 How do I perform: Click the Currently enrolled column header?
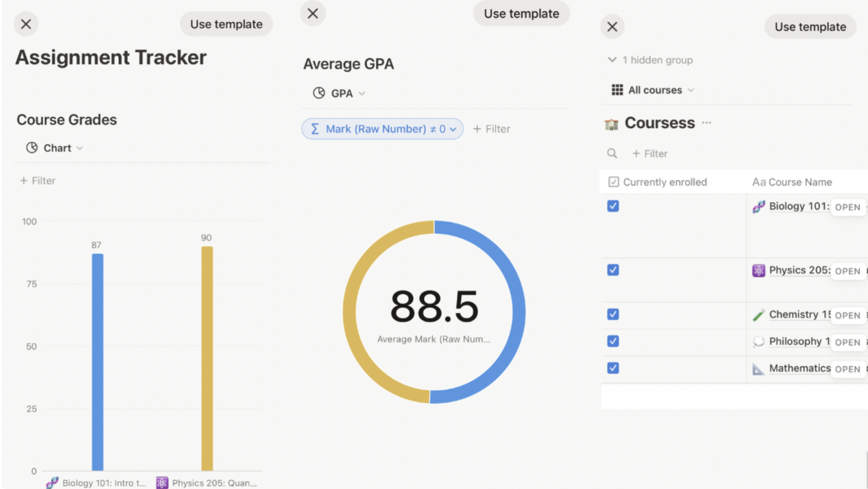(664, 182)
